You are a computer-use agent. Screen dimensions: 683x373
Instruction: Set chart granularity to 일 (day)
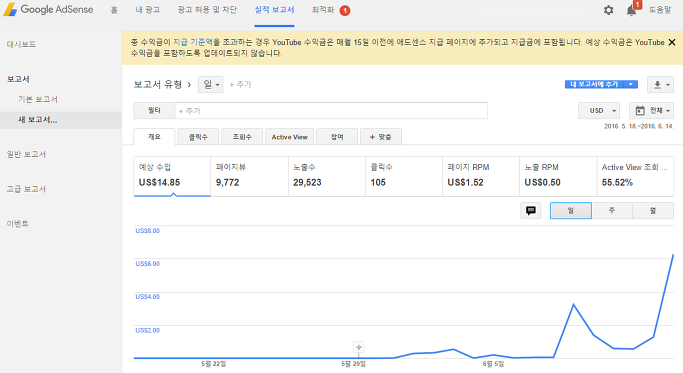click(571, 210)
